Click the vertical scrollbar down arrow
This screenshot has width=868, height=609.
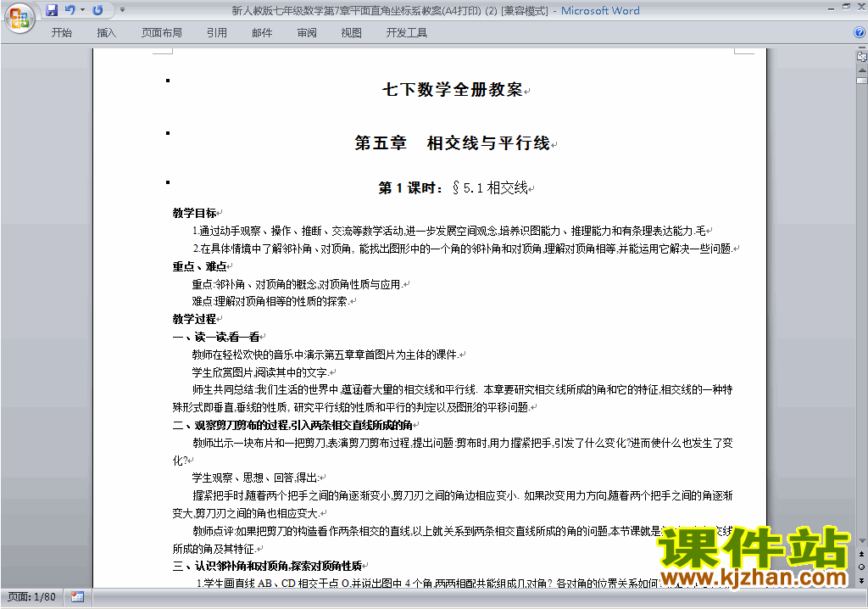(861, 541)
